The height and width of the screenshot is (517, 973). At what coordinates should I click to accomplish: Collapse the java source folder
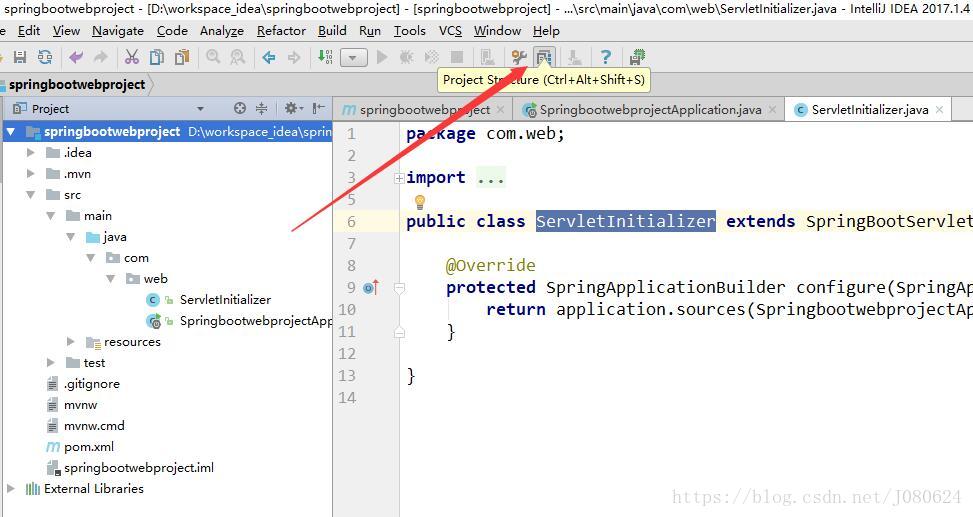(70, 237)
